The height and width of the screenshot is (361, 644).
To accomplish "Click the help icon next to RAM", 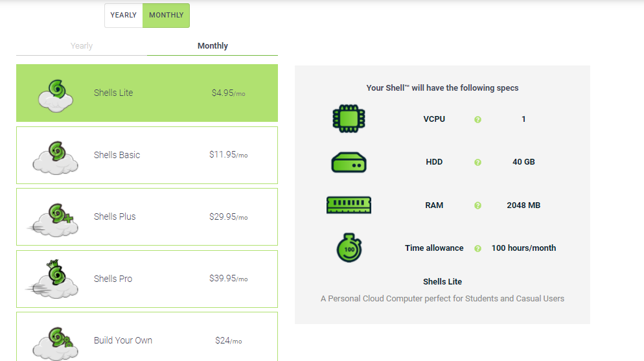I will click(477, 205).
